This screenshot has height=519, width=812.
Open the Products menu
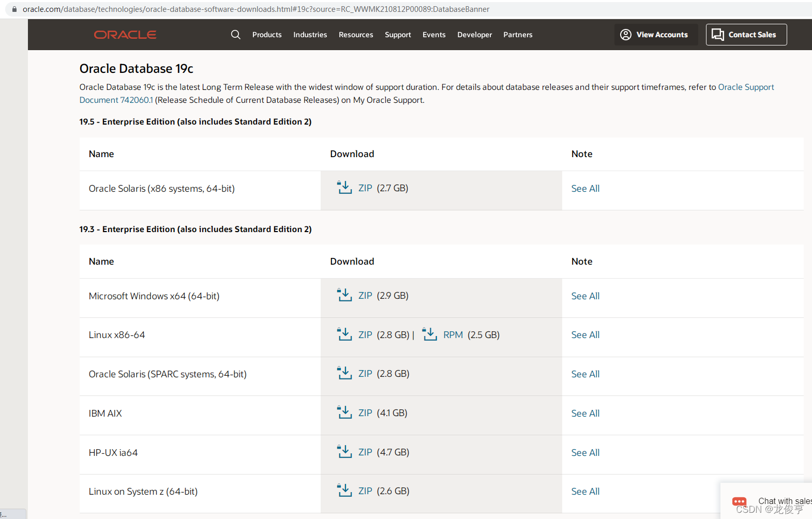coord(267,35)
